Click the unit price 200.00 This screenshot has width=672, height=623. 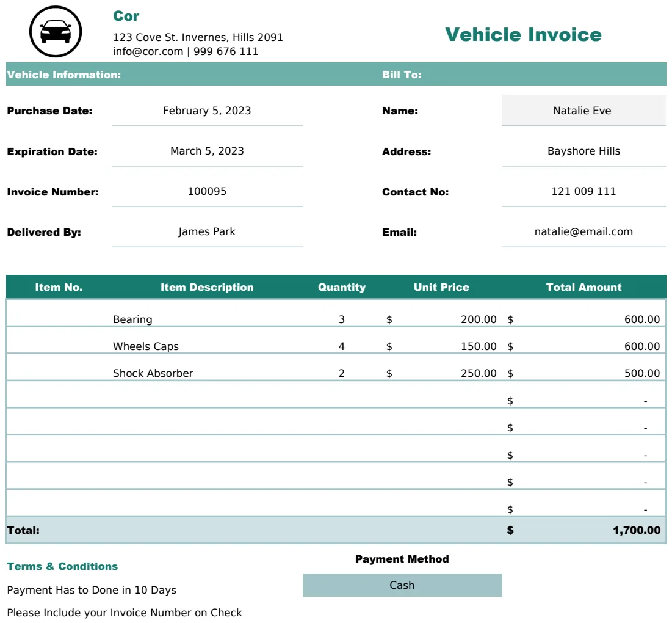(x=479, y=319)
